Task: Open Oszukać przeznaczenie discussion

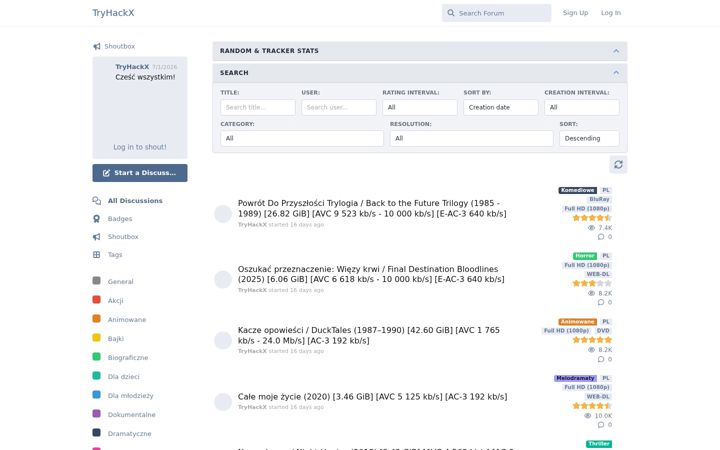Action: pyautogui.click(x=371, y=274)
